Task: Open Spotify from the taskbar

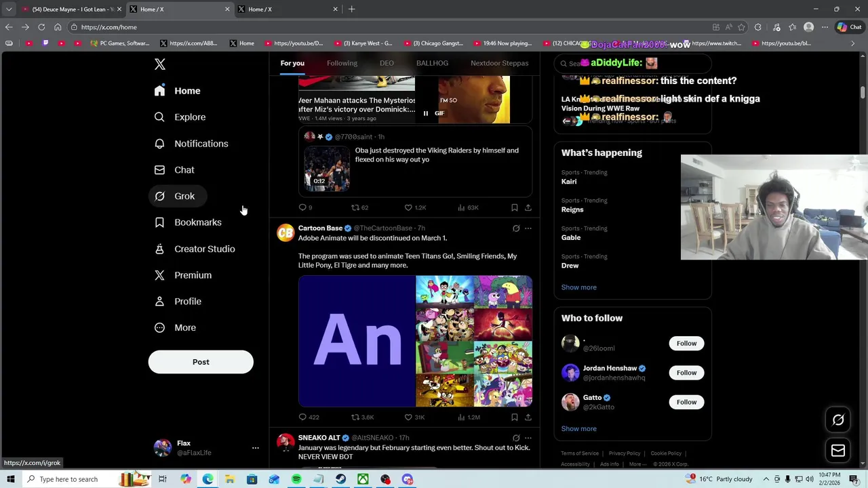Action: 296,479
